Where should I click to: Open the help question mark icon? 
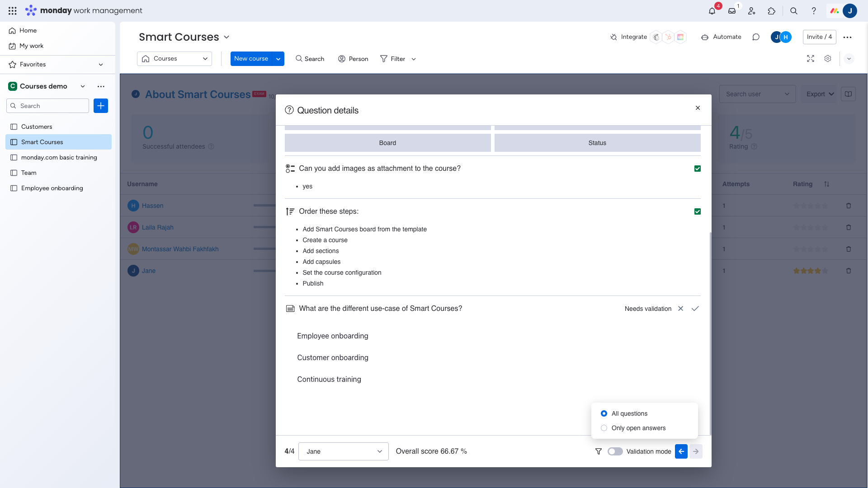814,11
